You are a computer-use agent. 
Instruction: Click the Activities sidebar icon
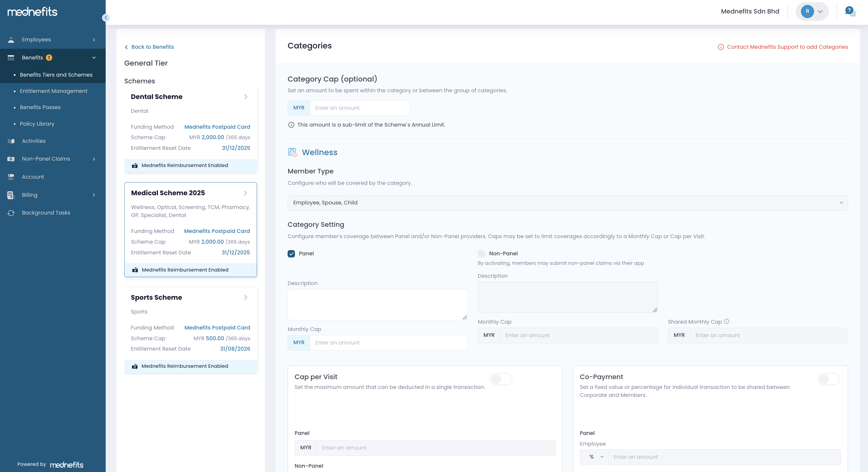tap(11, 141)
